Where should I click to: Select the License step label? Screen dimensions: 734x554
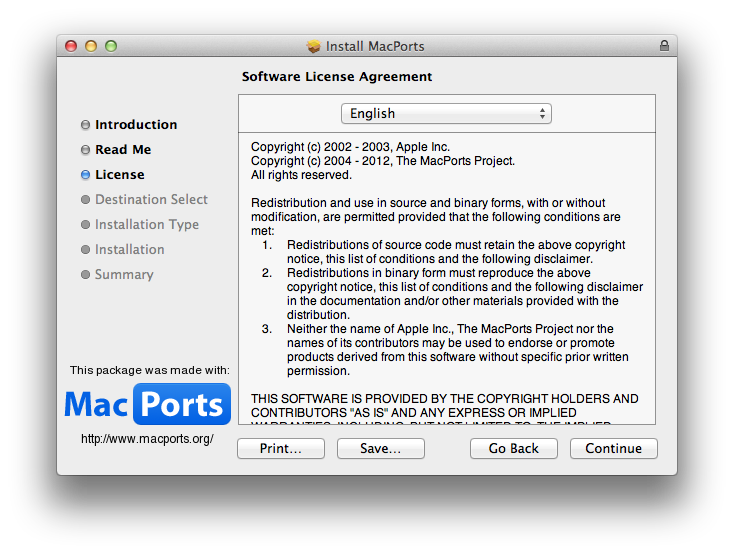[x=120, y=175]
